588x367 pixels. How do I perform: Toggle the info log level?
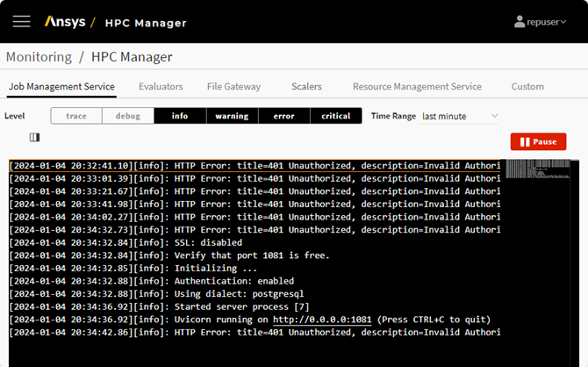pyautogui.click(x=180, y=116)
